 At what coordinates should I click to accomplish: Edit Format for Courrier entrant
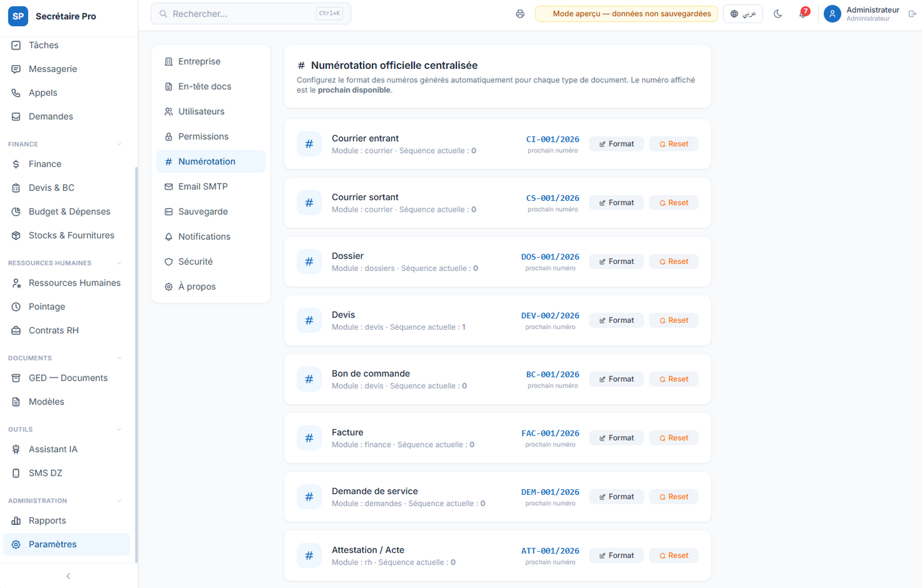pos(616,144)
